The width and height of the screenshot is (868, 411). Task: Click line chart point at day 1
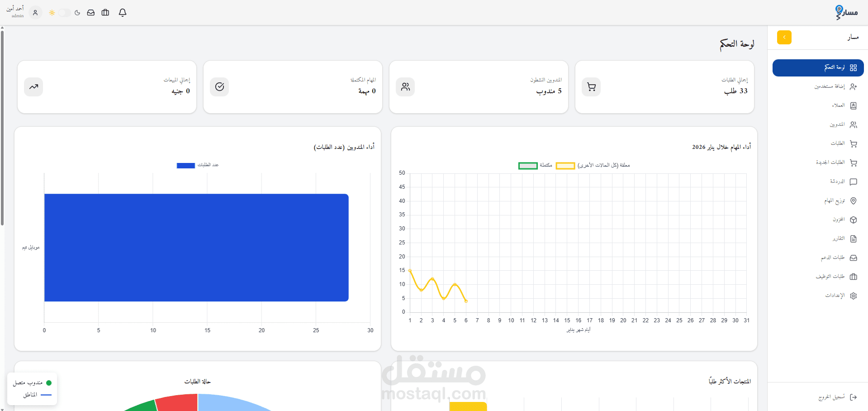pos(410,271)
